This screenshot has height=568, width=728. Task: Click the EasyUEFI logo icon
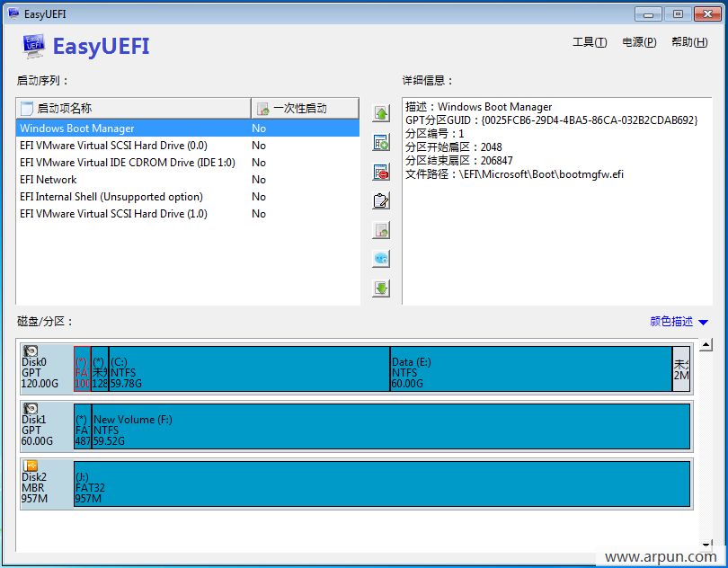(33, 46)
